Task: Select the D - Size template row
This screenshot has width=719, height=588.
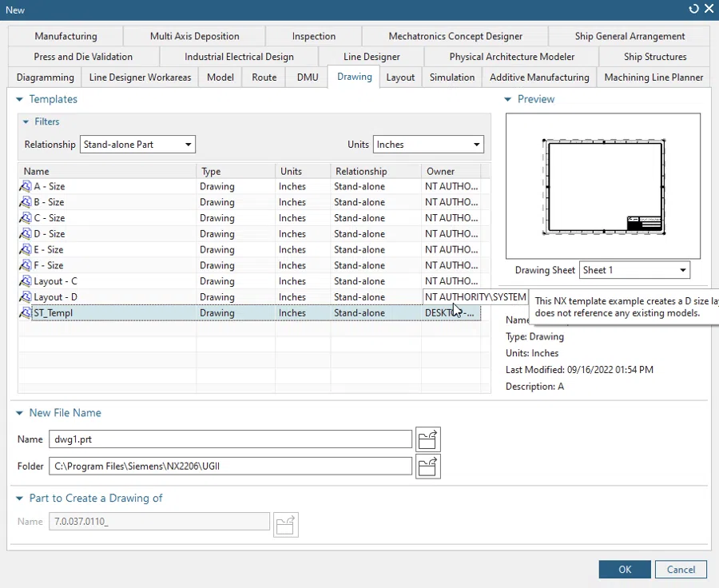Action: point(249,233)
